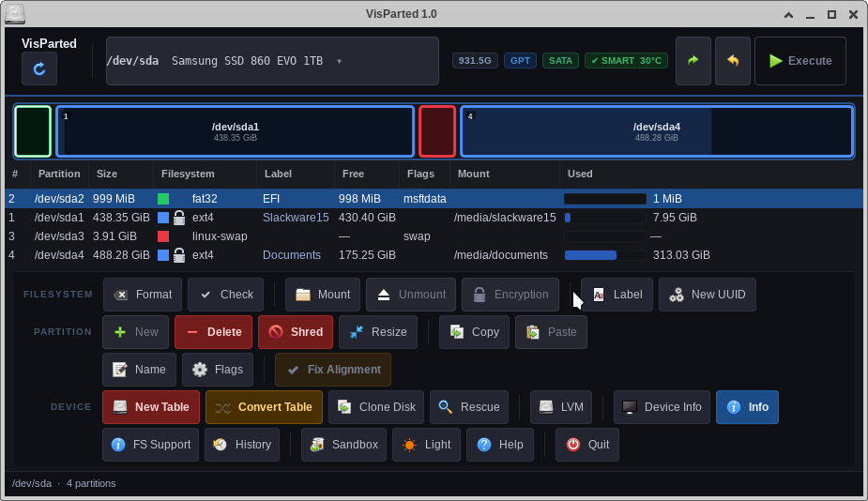Click the /media/slackware15 mount point
868x501 pixels.
pyautogui.click(x=505, y=218)
